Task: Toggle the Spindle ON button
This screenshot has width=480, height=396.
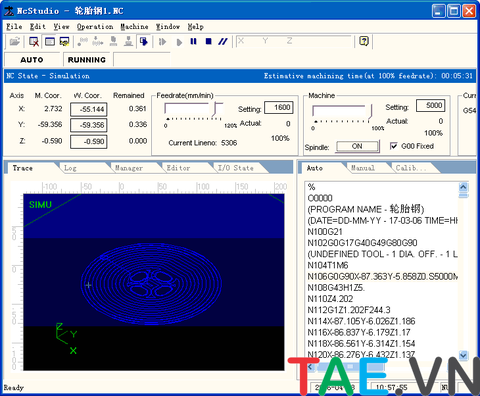Action: pos(357,146)
